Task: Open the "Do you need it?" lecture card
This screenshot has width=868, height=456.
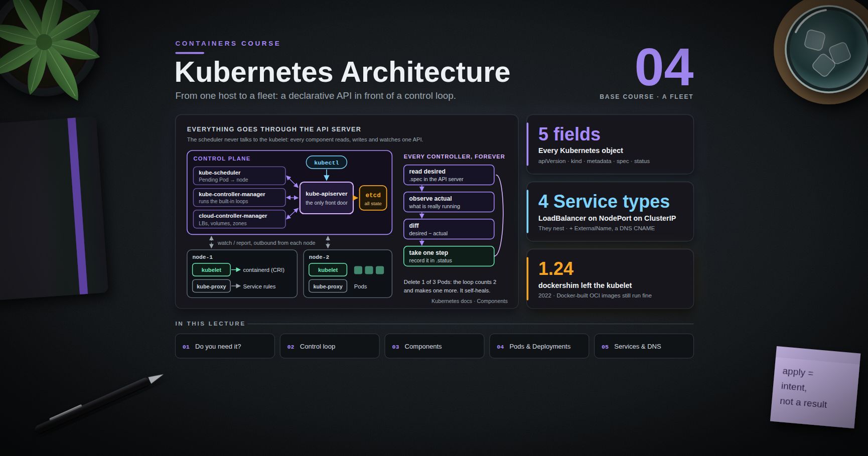Action: pos(225,346)
